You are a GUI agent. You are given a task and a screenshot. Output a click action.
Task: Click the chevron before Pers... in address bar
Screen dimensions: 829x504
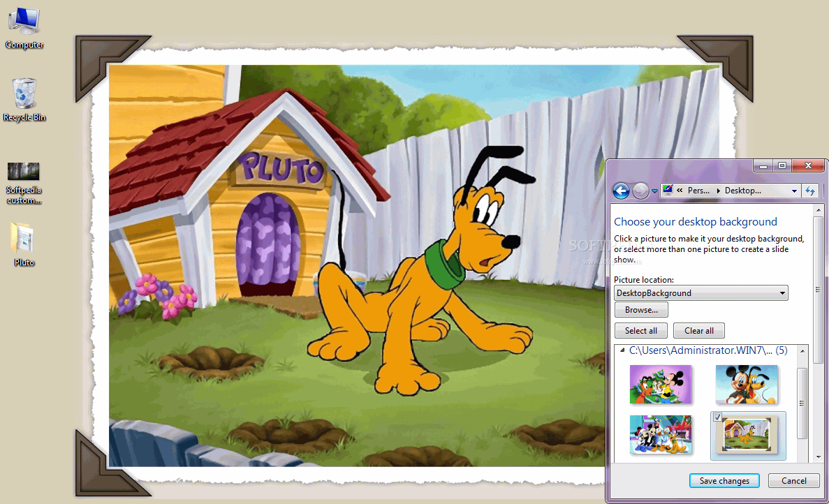coord(680,191)
